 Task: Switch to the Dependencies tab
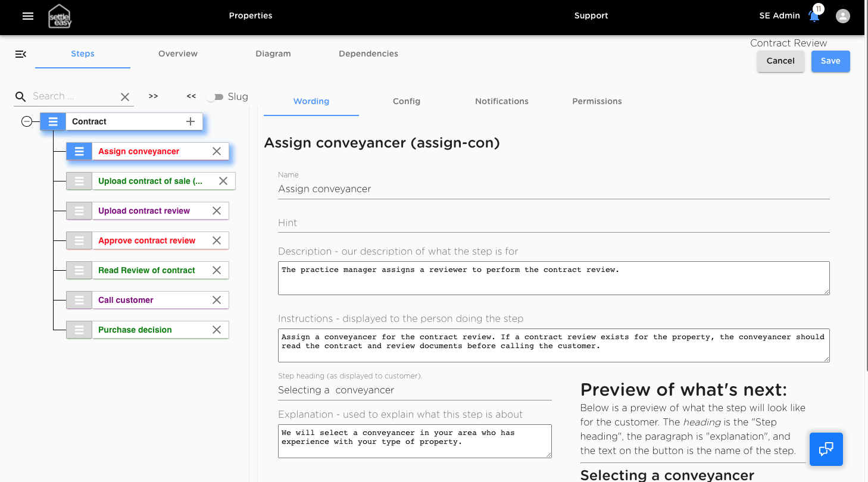[369, 54]
